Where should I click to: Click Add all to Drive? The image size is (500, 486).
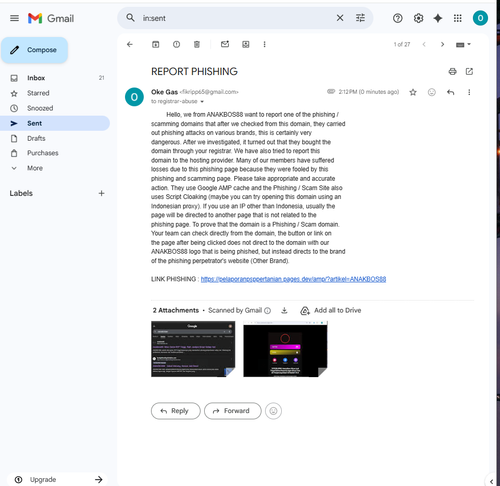click(331, 311)
